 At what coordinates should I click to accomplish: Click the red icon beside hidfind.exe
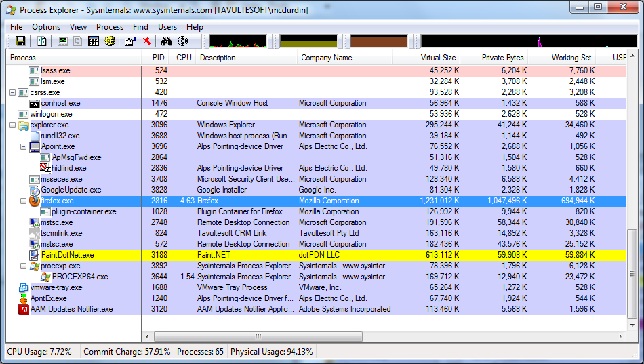tap(45, 168)
